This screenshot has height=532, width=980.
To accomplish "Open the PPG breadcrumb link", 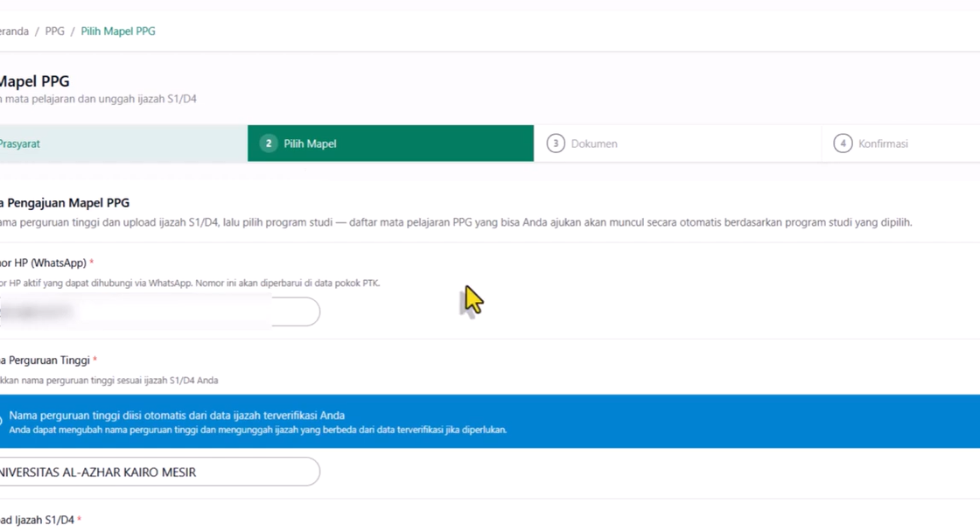I will coord(54,31).
